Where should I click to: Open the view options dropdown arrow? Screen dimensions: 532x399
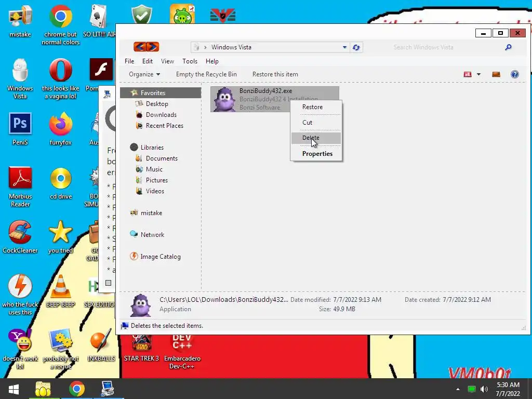478,74
